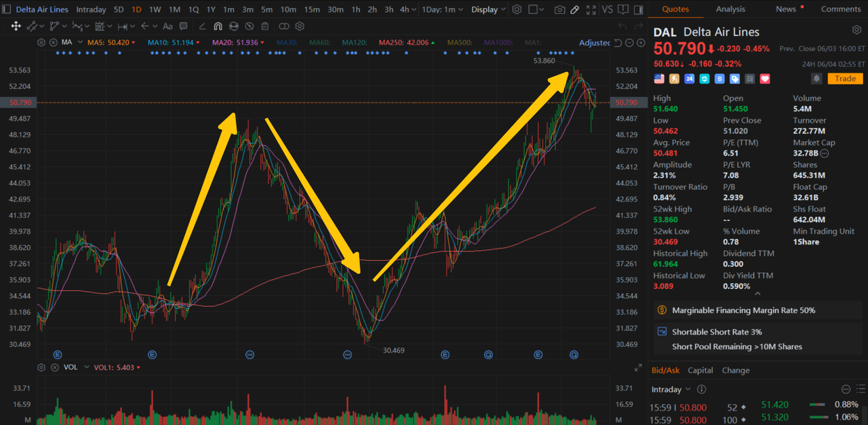The height and width of the screenshot is (425, 868).
Task: Toggle hide all drawings icon
Action: point(250,26)
